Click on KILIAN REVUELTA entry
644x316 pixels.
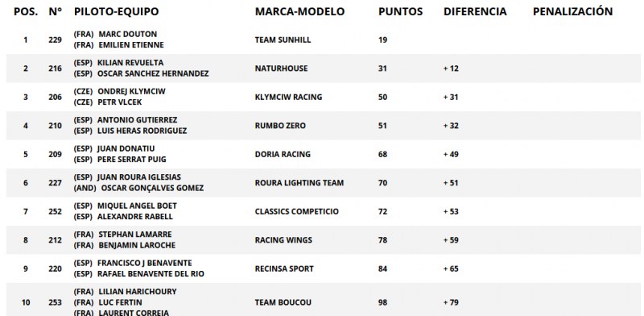130,63
